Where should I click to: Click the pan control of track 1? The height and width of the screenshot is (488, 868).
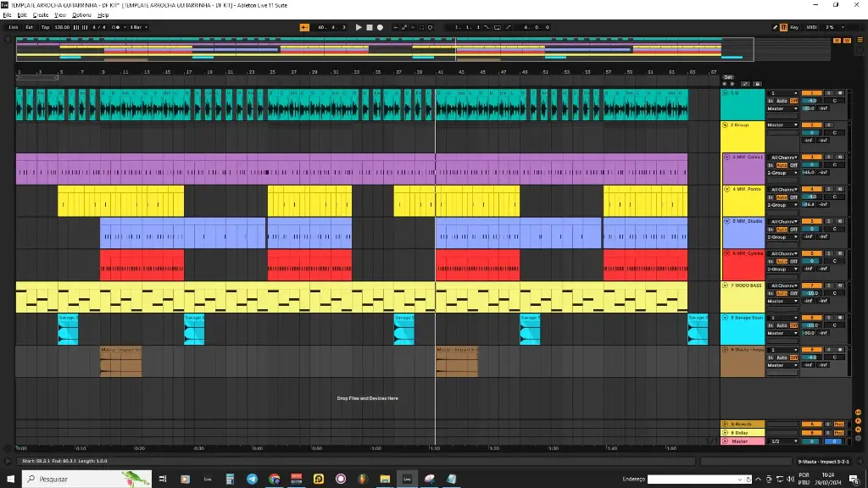click(835, 101)
